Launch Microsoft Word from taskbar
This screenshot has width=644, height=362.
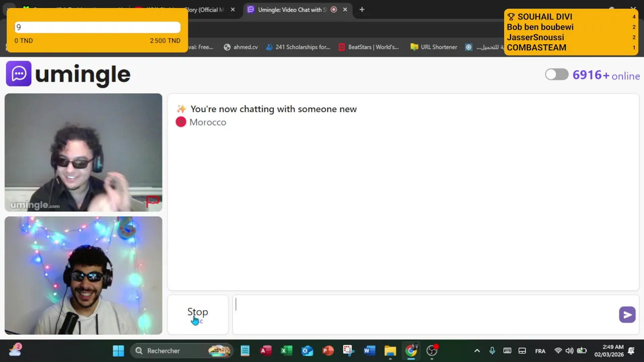(369, 350)
